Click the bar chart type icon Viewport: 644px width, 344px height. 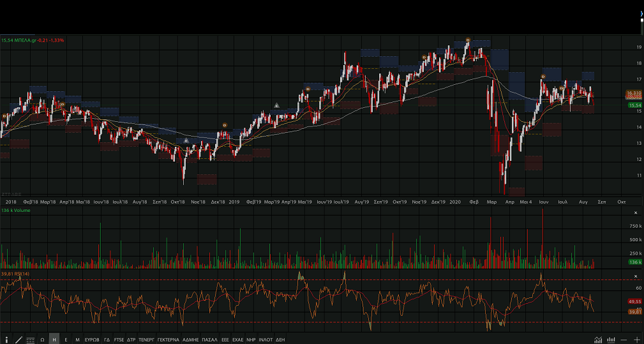point(611,340)
